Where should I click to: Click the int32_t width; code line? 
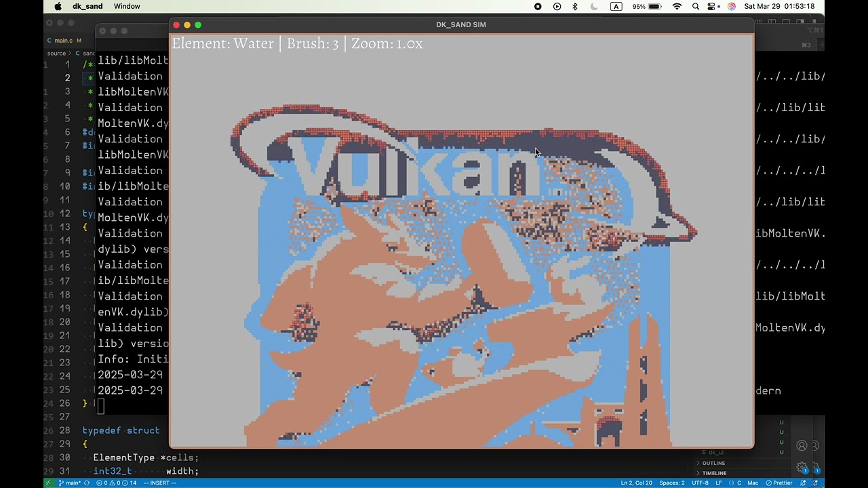146,471
